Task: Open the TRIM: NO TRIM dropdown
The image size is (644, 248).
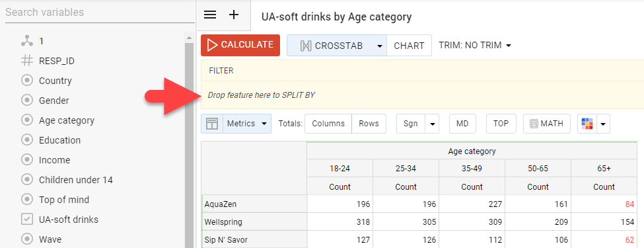Action: point(475,45)
